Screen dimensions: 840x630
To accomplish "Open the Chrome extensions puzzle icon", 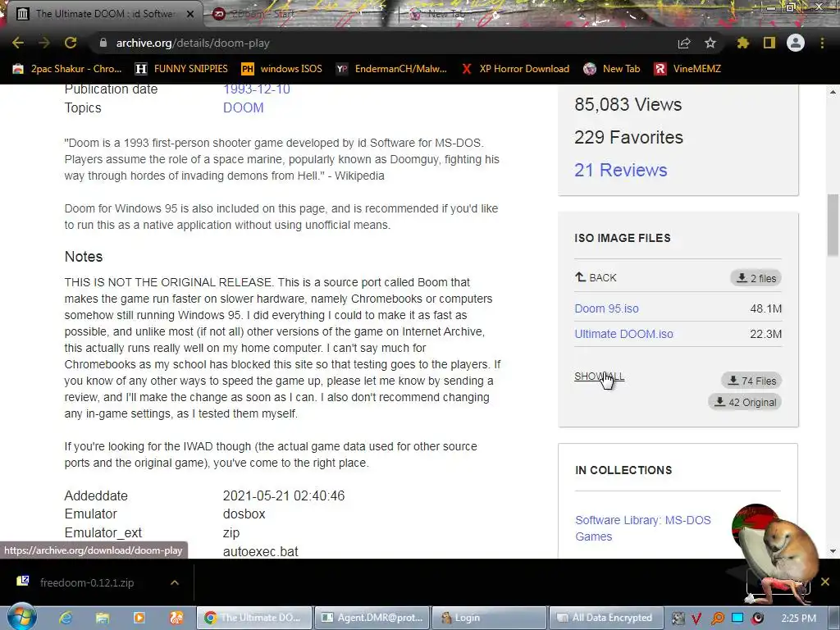I will pyautogui.click(x=742, y=43).
